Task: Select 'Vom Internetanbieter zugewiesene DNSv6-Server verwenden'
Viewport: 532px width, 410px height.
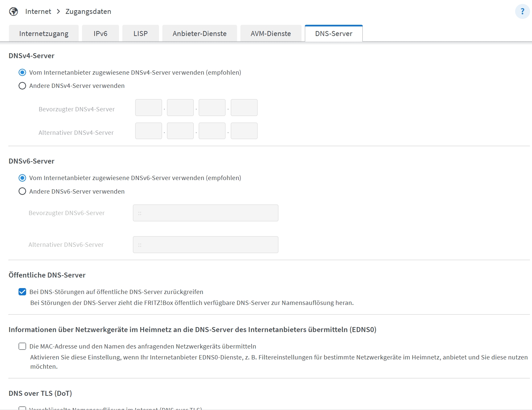Action: point(22,178)
